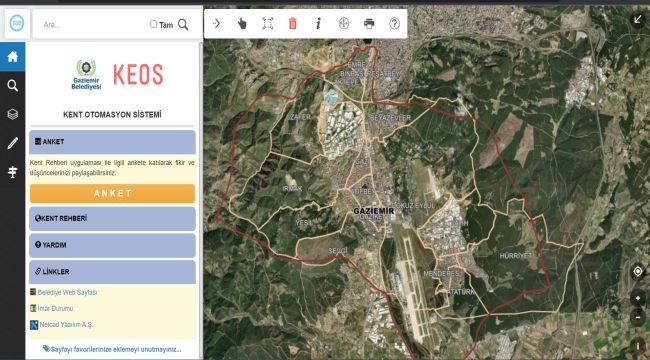The image size is (650, 360).
Task: Open the signpost directions sidebar icon
Action: click(x=12, y=172)
